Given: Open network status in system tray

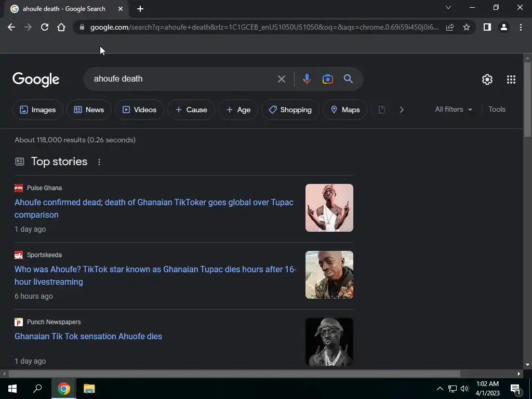Looking at the screenshot, I should tap(453, 389).
